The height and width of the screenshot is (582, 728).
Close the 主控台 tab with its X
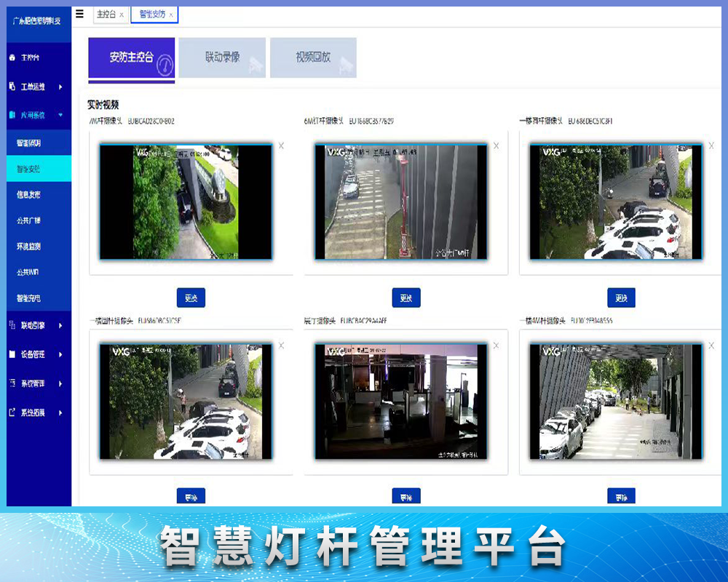pos(122,15)
